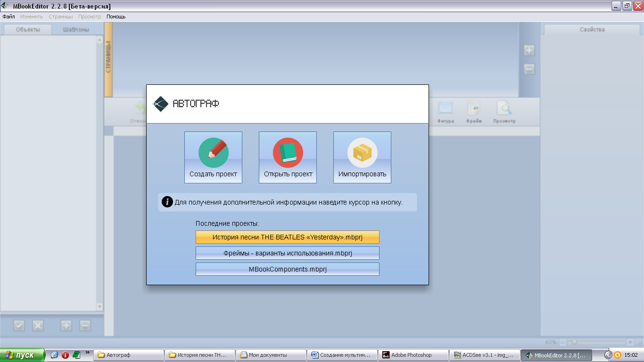Click the zoom-in plus button at bottom right

point(630,342)
